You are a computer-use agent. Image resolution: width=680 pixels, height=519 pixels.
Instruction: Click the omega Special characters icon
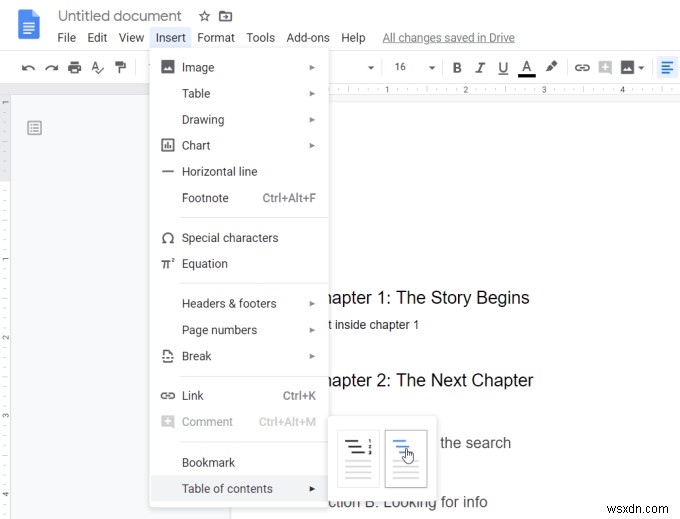pos(168,238)
